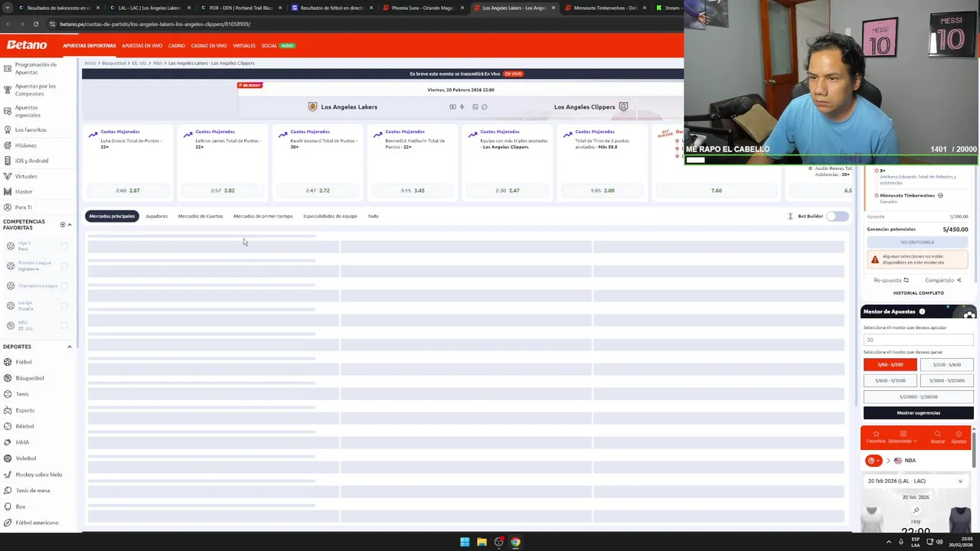Screen dimensions: 980x551
Task: Open Programación de Apuestas in sidebar
Action: (35, 68)
